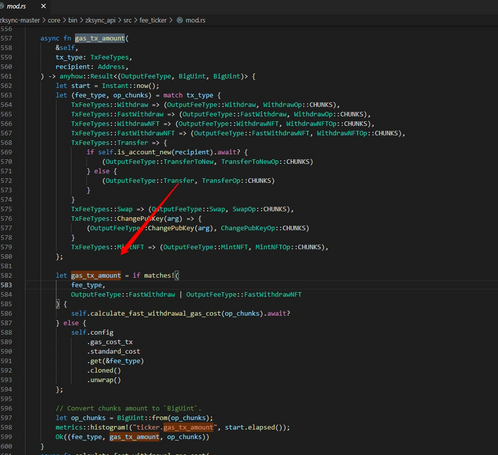
Task: Click line number 580 in gutter
Action: click(6, 257)
